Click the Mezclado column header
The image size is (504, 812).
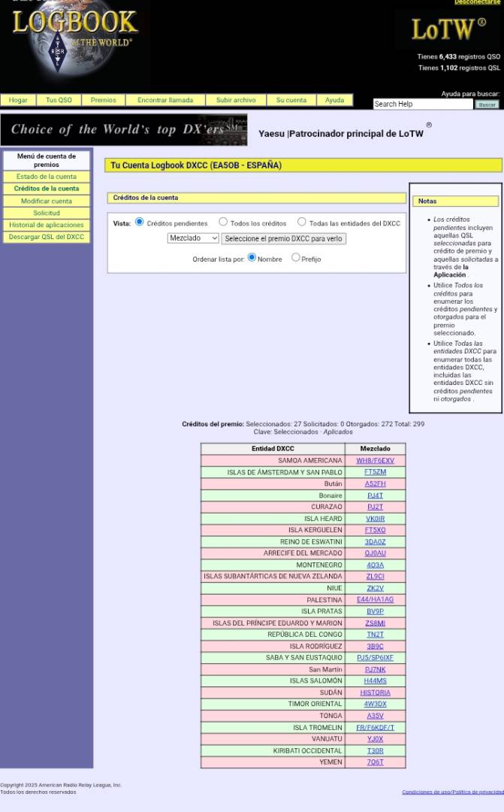[x=375, y=448]
